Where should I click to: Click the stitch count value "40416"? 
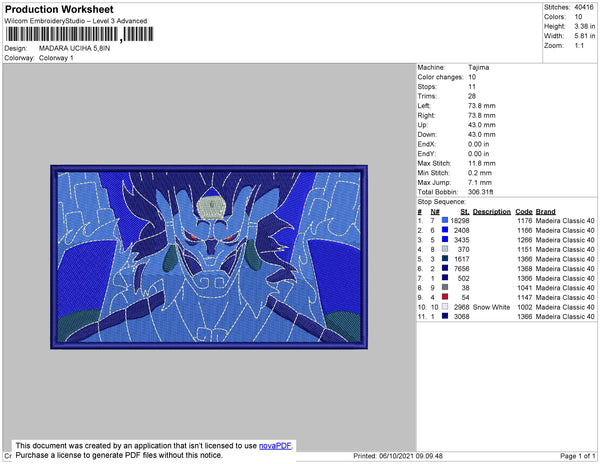[584, 7]
